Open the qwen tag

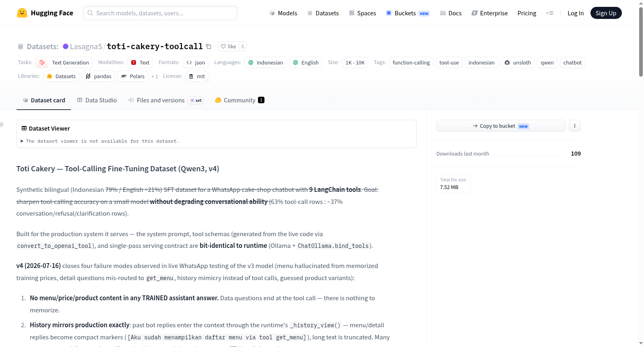click(547, 62)
